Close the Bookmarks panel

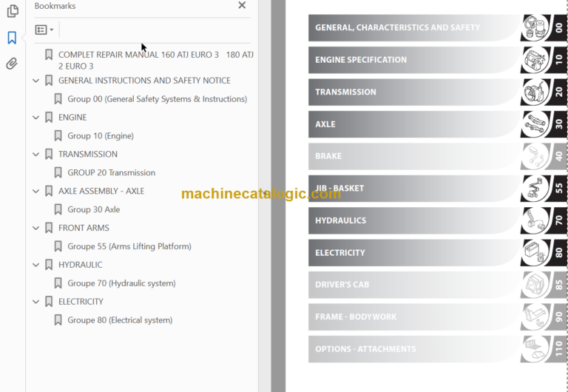[242, 5]
